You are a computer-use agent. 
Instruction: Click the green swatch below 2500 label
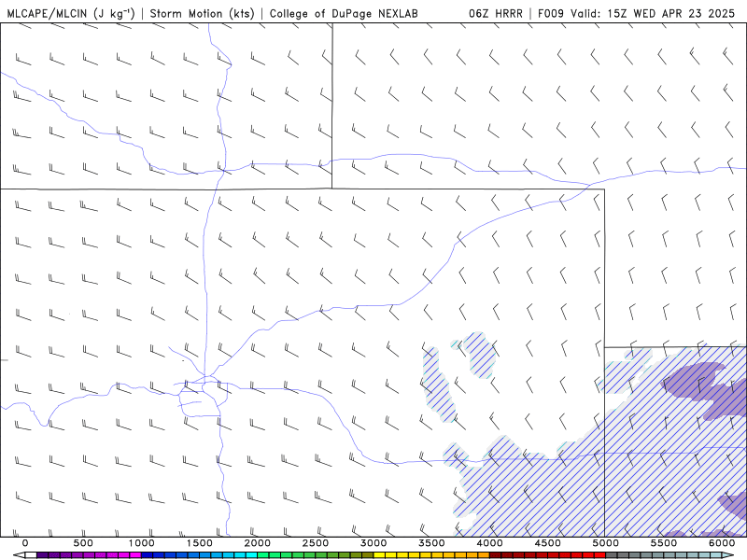[310, 554]
